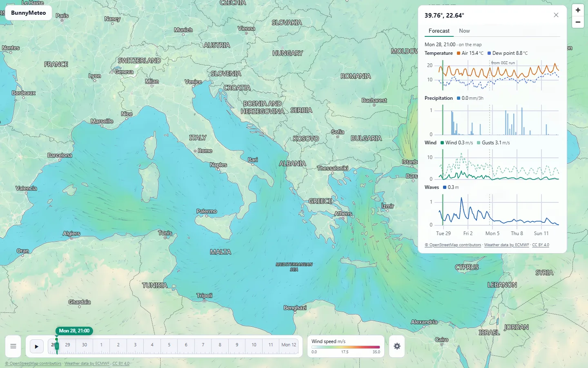The image size is (588, 368).
Task: Click Rome city label on map
Action: click(x=205, y=151)
